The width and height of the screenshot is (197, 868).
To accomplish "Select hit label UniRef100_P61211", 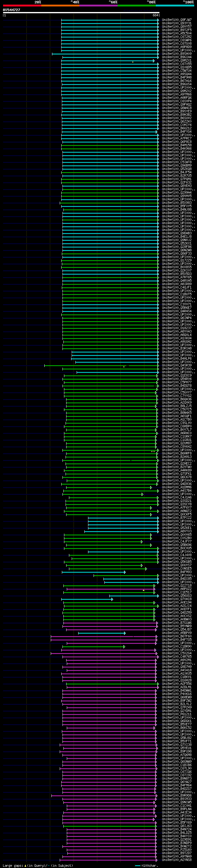I will click(x=176, y=714).
